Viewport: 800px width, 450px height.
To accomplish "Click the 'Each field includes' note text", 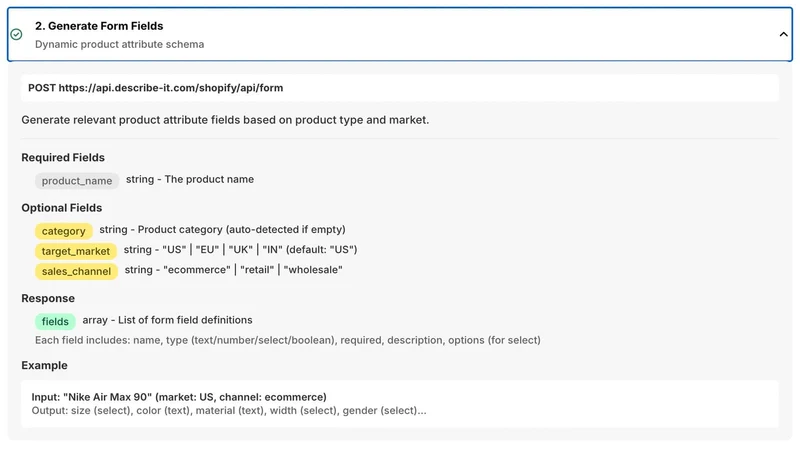I will [x=288, y=340].
